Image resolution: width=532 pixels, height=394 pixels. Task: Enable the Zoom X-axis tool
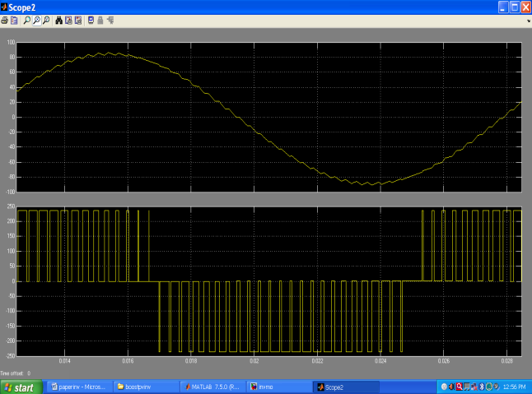(x=36, y=20)
